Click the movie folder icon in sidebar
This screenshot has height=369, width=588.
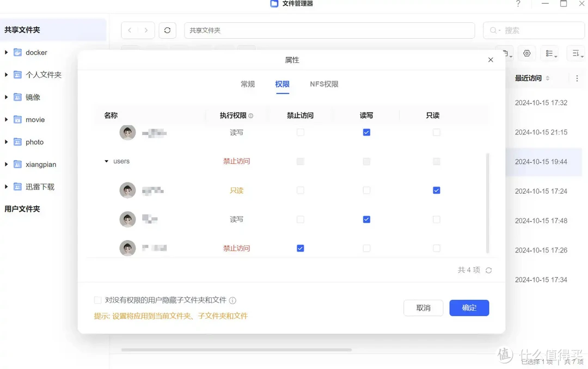(x=18, y=119)
